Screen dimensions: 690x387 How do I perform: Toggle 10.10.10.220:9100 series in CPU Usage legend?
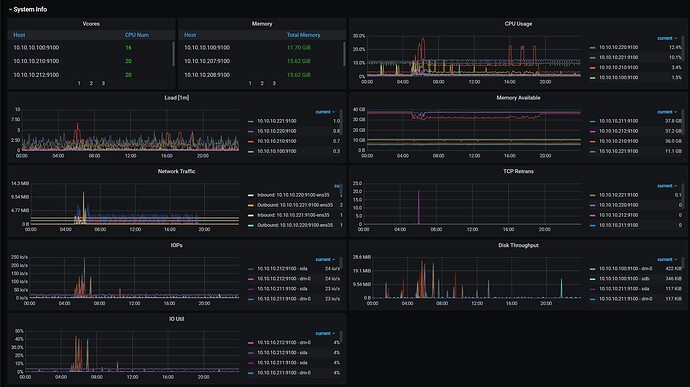click(x=618, y=47)
